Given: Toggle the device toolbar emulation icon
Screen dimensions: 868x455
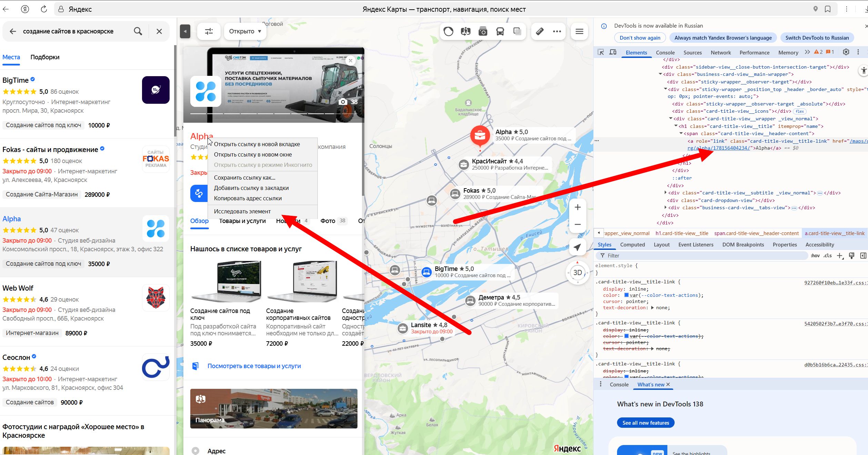Looking at the screenshot, I should pyautogui.click(x=613, y=52).
